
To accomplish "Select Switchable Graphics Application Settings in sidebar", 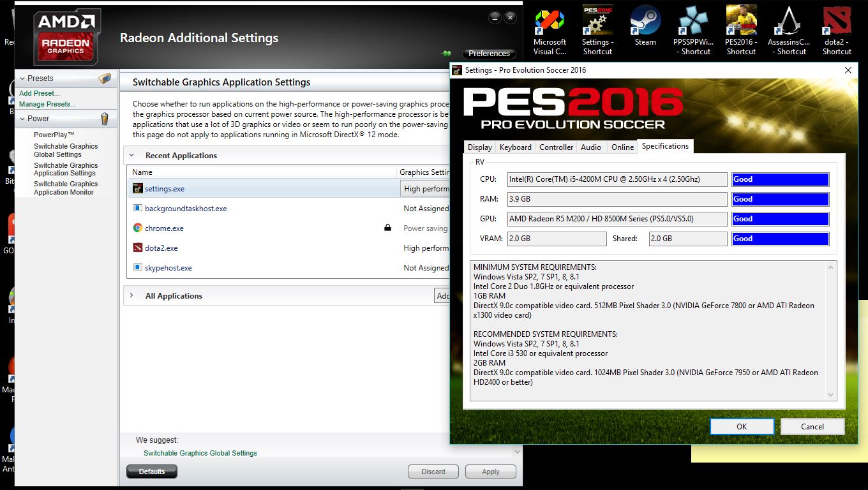I will coord(66,169).
